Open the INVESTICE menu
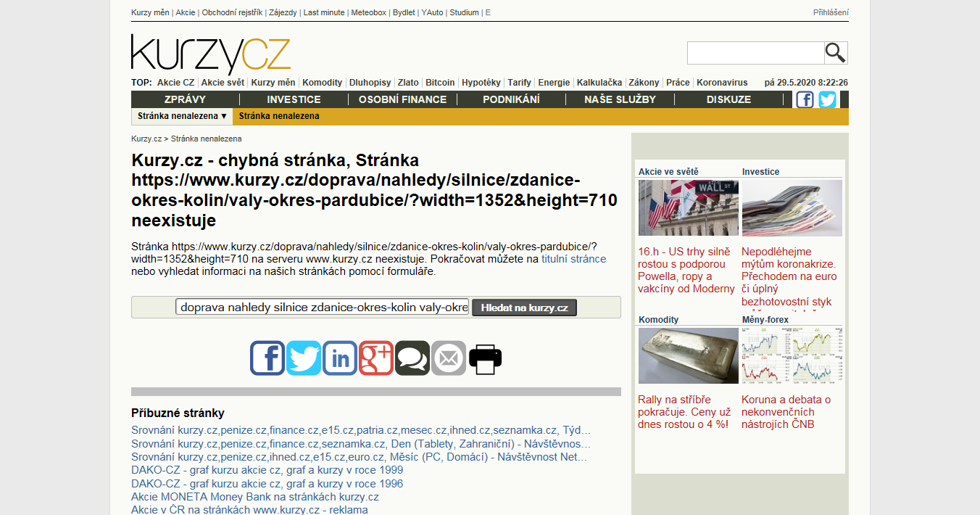This screenshot has width=980, height=515. pos(294,99)
